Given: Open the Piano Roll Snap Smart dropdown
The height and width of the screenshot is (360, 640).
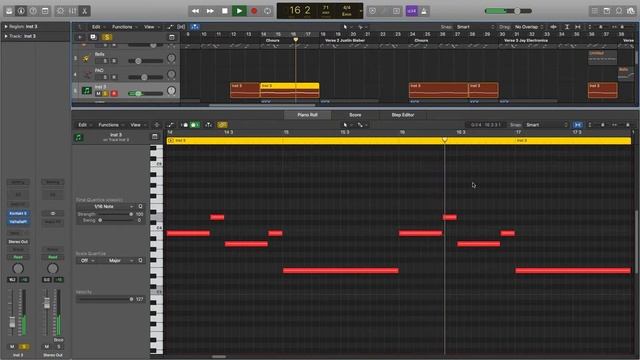Looking at the screenshot, I should tap(546, 125).
